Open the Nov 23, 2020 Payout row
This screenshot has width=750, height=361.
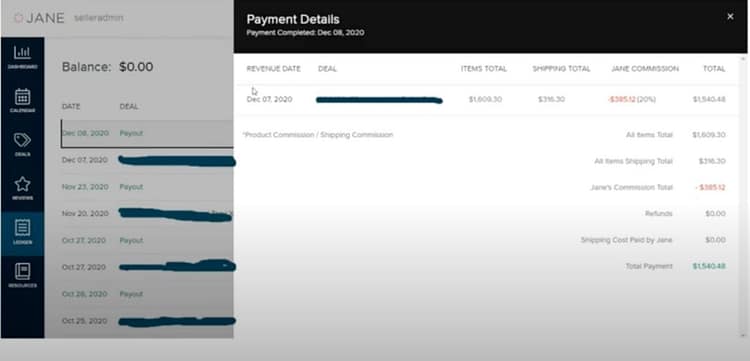[x=147, y=187]
